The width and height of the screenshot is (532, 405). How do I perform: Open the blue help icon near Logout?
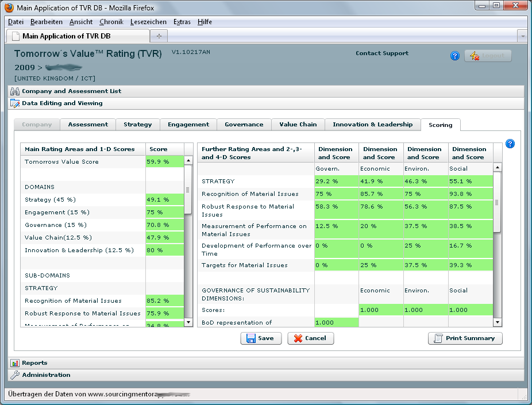(455, 56)
